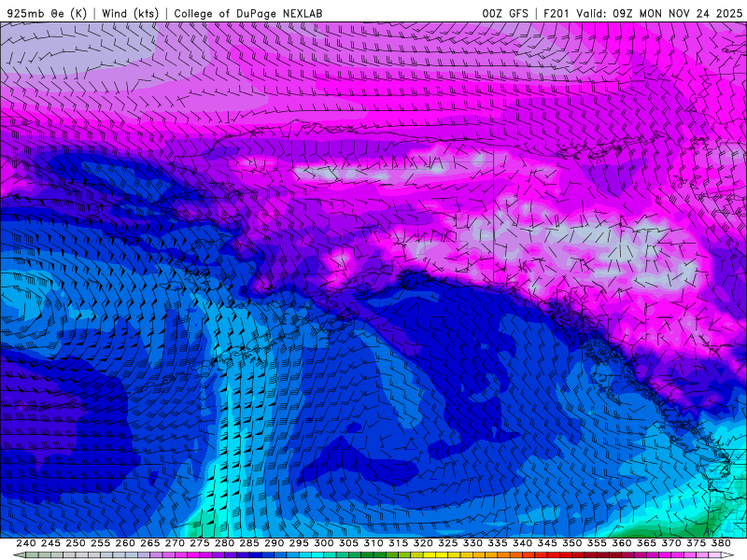Select the 245 value on color scale
Viewport: 747px width, 560px height.
point(50,543)
